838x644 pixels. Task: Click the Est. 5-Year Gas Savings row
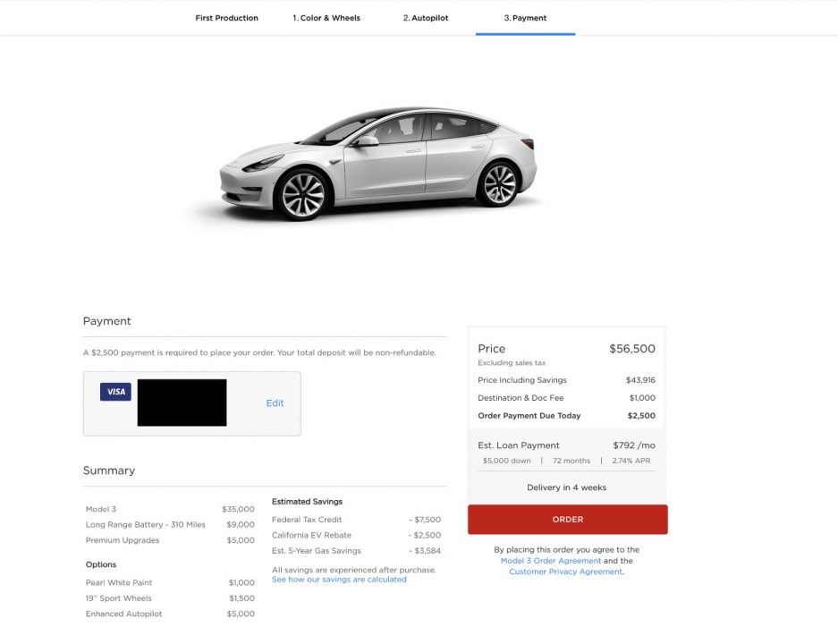(x=357, y=550)
